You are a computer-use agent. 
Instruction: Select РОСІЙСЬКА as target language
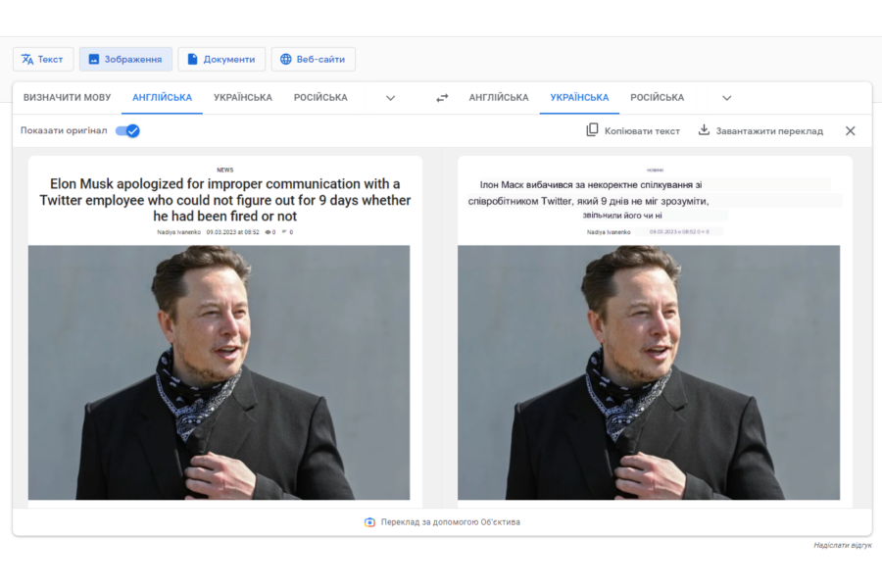657,97
